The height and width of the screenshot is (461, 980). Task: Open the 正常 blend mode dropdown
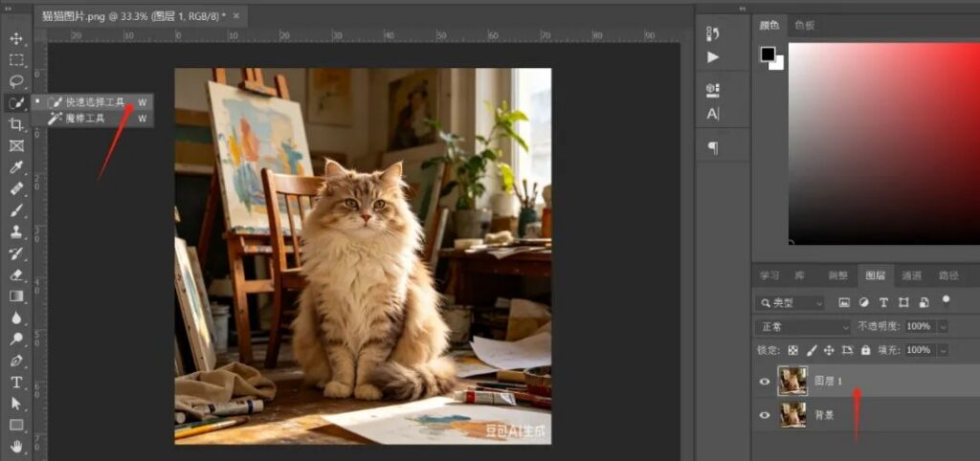803,327
